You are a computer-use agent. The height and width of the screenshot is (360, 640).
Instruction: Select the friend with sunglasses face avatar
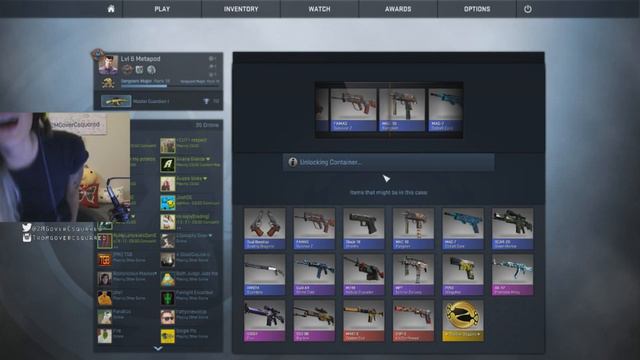point(167,317)
